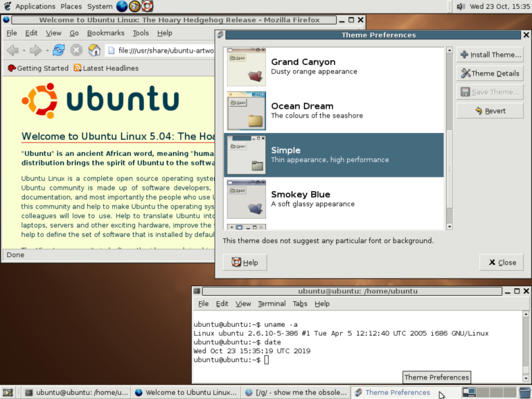This screenshot has width=532, height=399.
Task: Open Firefox Tools menu
Action: (141, 33)
